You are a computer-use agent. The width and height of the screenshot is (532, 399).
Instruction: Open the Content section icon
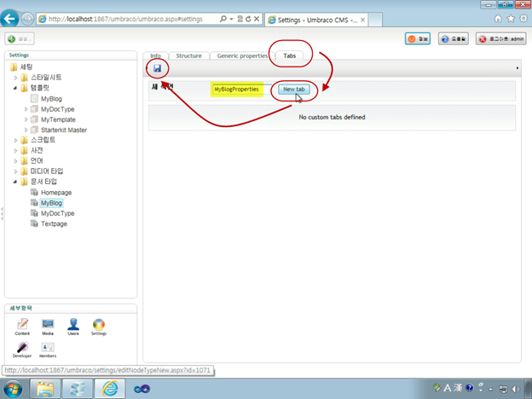22,327
